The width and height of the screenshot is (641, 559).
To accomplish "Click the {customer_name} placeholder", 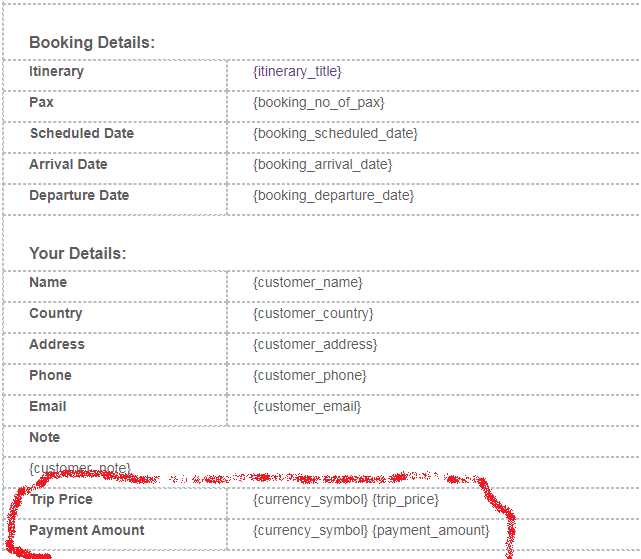I will click(307, 283).
